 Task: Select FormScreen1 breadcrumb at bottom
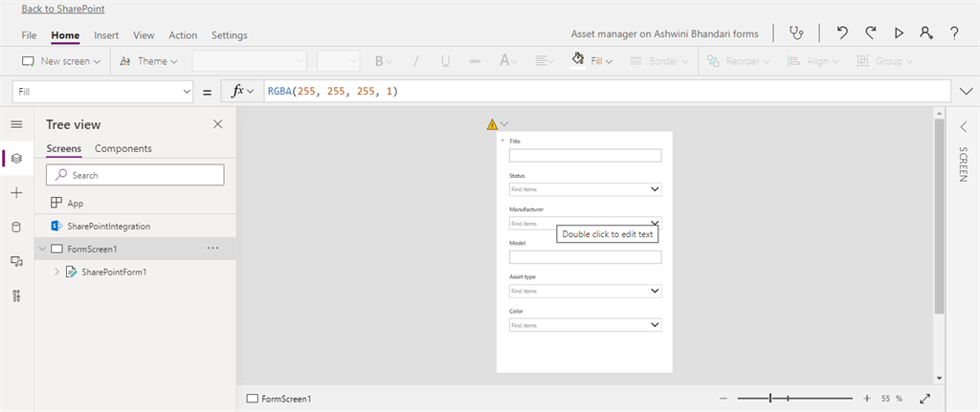coord(278,399)
